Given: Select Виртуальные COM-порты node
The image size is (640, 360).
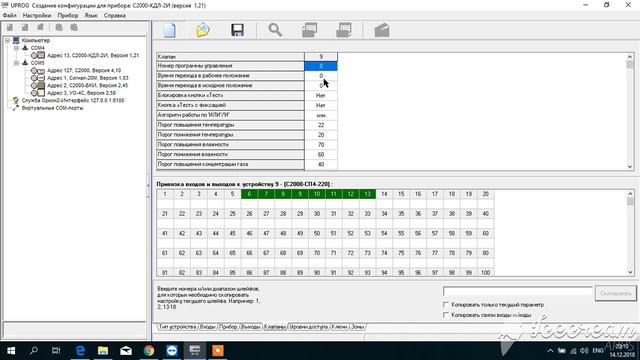Looking at the screenshot, I should pos(52,108).
